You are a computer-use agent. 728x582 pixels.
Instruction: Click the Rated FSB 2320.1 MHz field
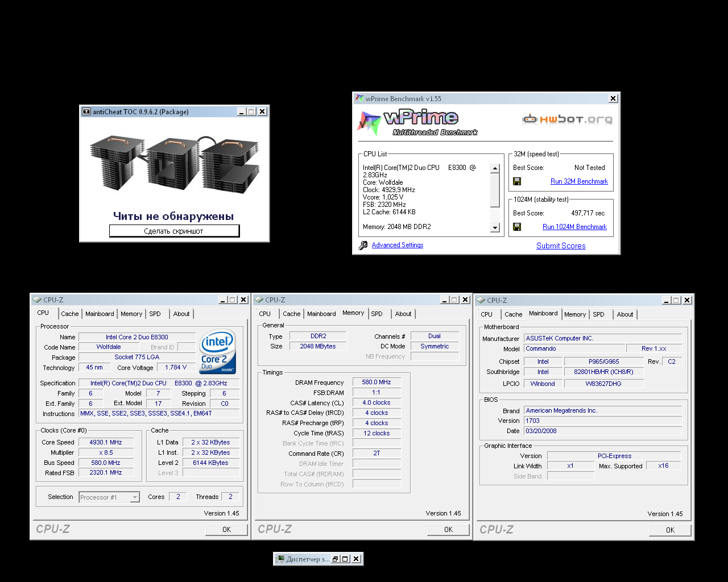point(106,472)
